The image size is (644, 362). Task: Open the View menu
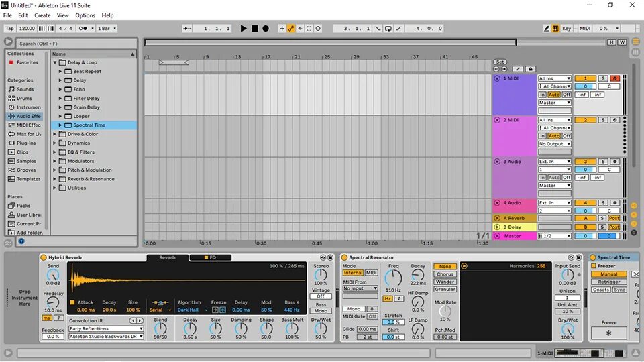[63, 15]
